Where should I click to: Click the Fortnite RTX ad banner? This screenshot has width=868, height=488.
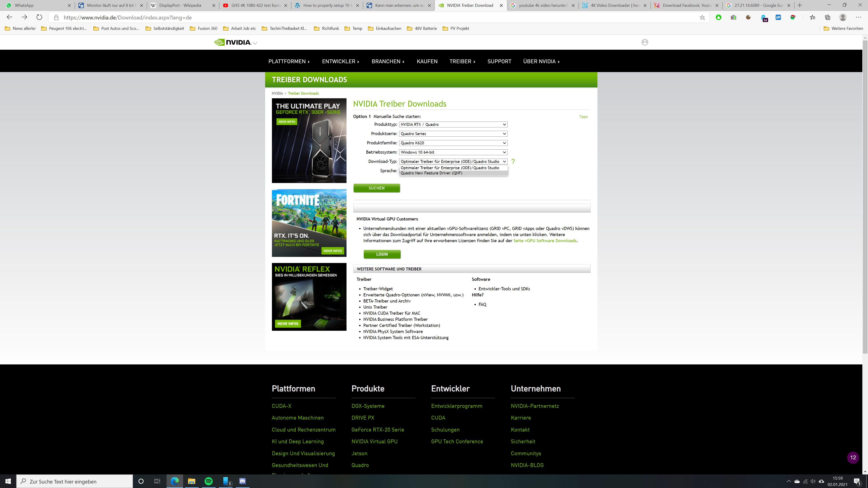[309, 223]
